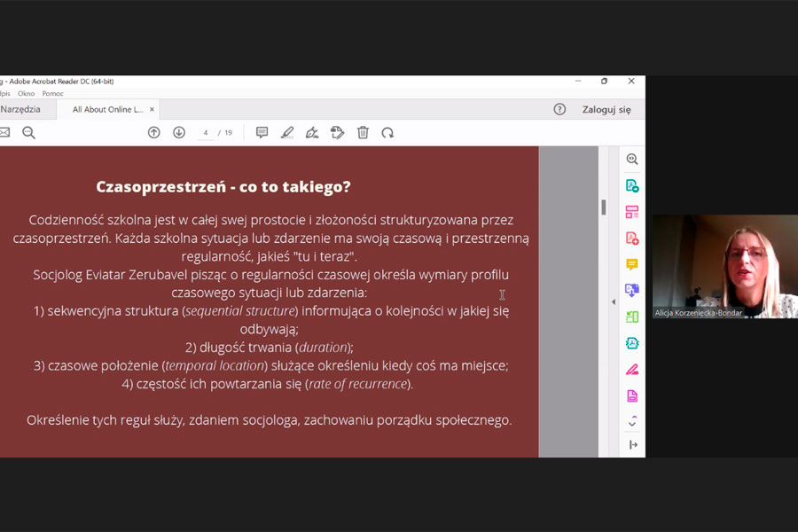The width and height of the screenshot is (798, 532).
Task: Click the Zaloguj się sign-in button
Action: (x=606, y=109)
